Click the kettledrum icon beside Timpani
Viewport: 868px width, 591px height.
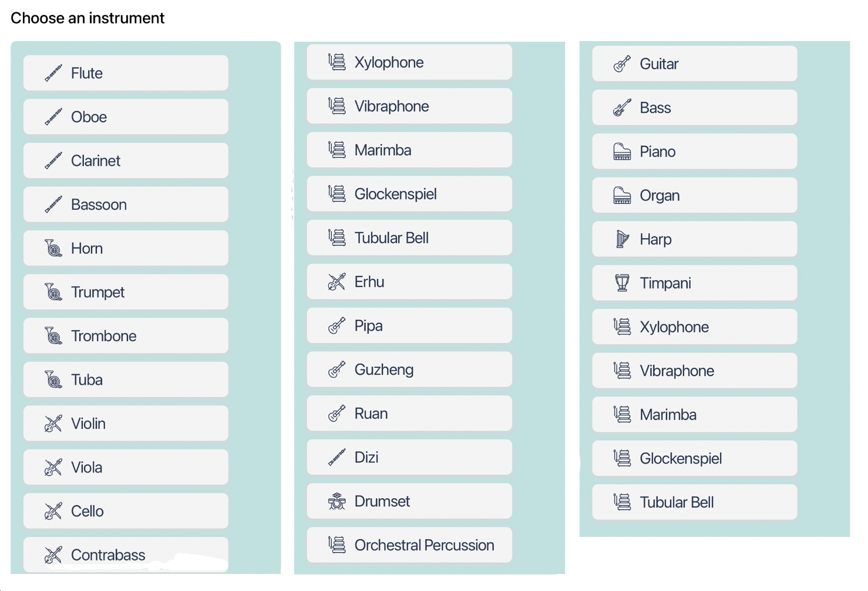[x=622, y=283]
